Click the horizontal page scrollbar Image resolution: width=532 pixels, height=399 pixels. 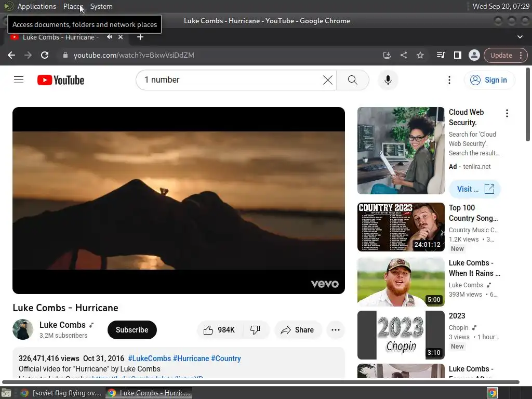[x=261, y=382]
